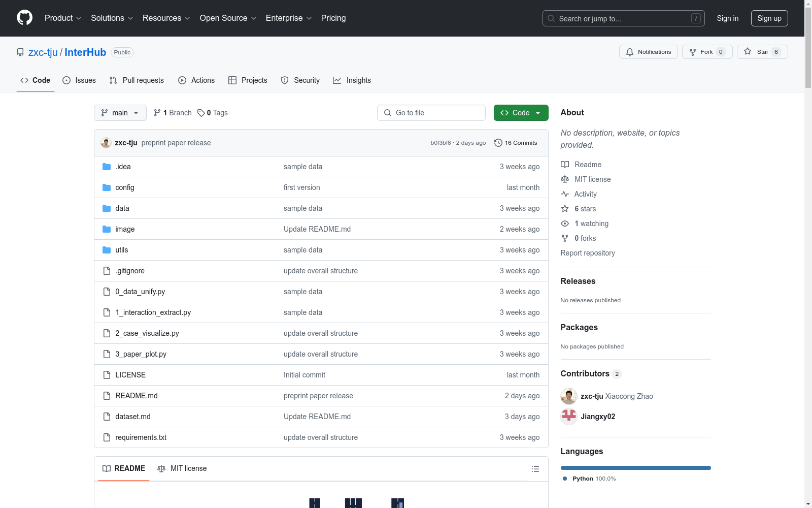
Task: Click the tag icon next to 0 Tags
Action: 201,113
